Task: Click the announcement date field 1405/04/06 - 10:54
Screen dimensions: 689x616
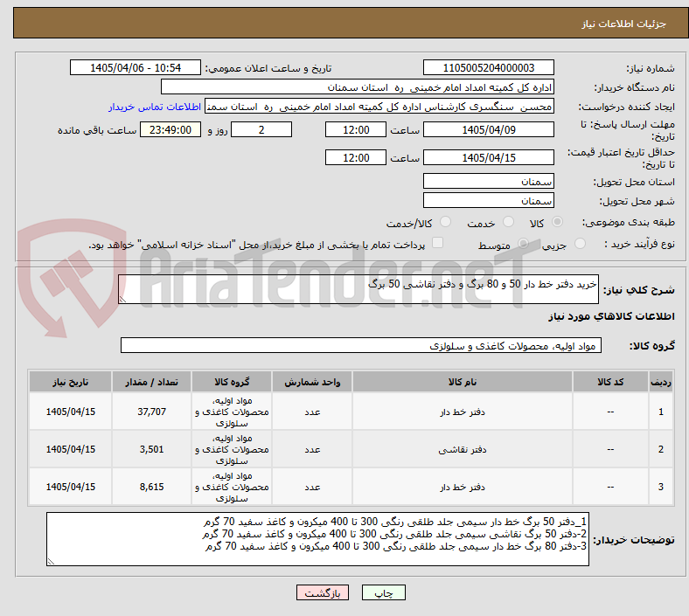Action: click(x=136, y=68)
